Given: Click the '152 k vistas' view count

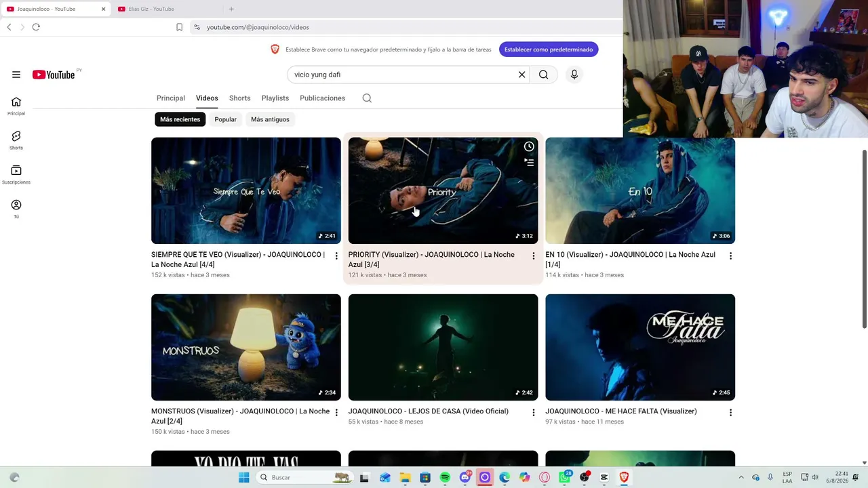Looking at the screenshot, I should pos(168,275).
